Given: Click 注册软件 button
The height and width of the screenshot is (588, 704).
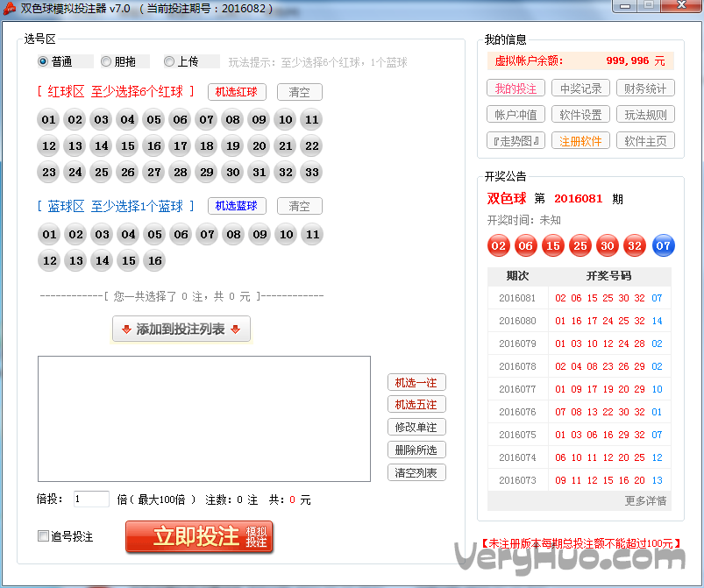Looking at the screenshot, I should 580,141.
